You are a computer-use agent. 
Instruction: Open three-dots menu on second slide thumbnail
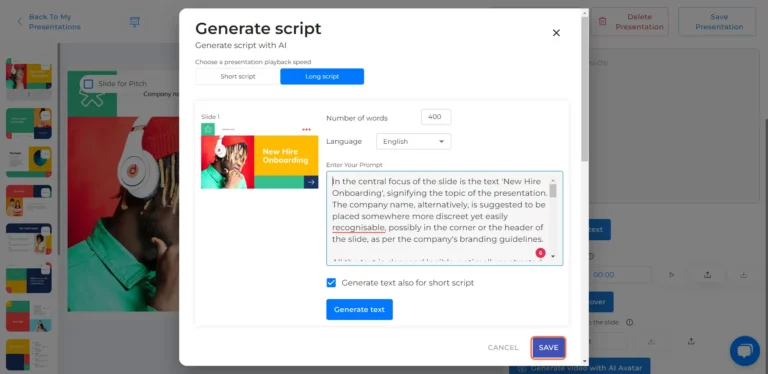coord(46,116)
